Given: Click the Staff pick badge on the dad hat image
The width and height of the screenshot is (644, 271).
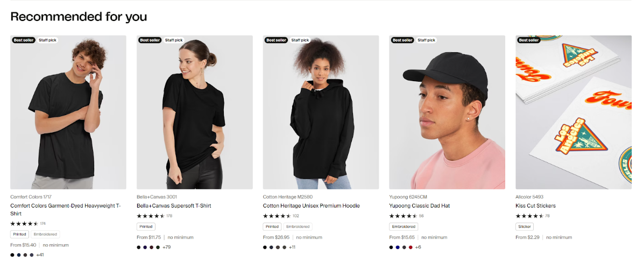Looking at the screenshot, I should click(426, 40).
